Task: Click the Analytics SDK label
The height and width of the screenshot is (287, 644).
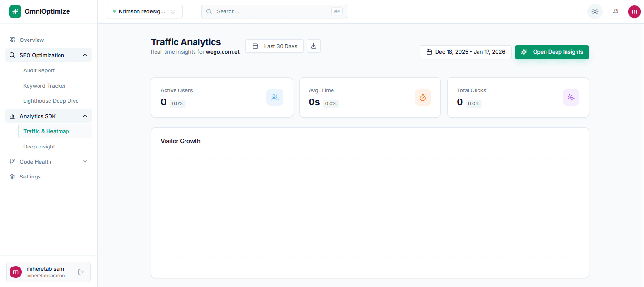Action: coord(38,116)
